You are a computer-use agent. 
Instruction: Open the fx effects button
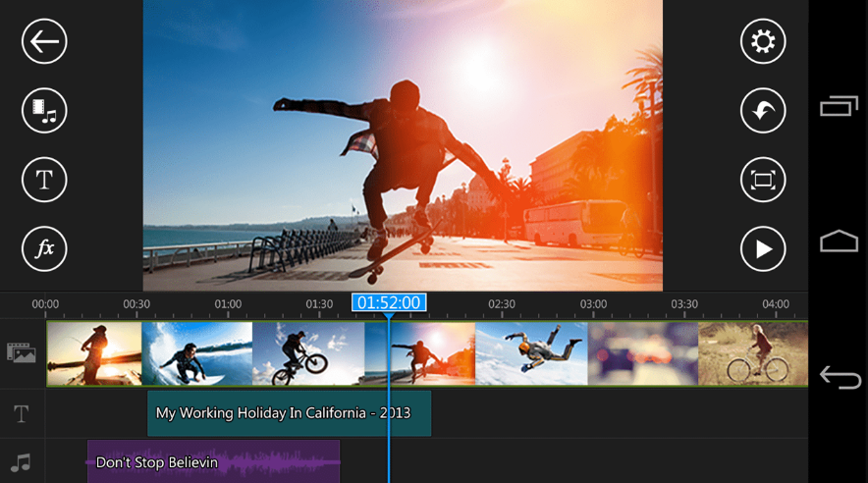coord(44,249)
